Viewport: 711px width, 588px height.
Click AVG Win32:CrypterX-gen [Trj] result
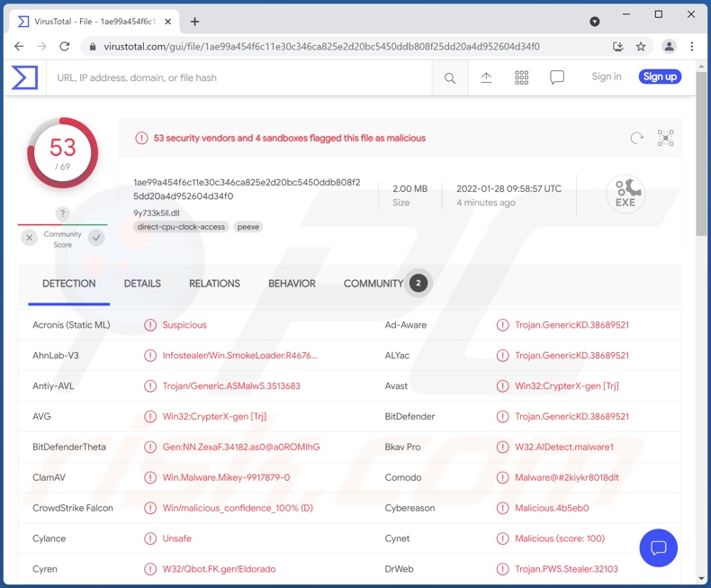click(x=214, y=417)
